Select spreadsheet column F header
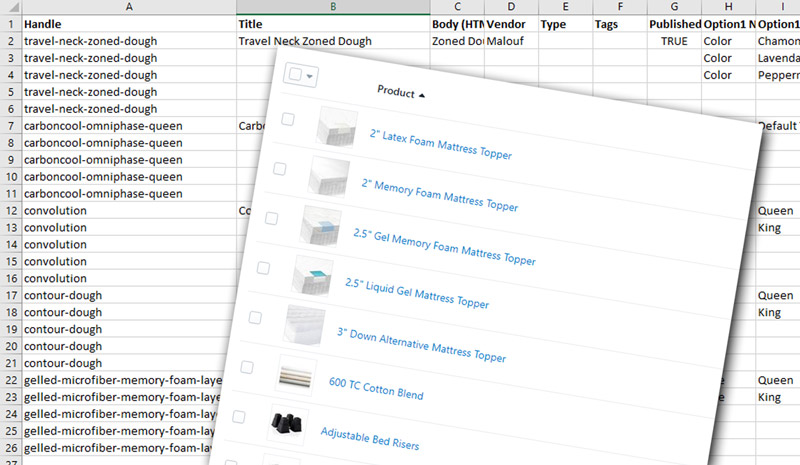 tap(620, 7)
